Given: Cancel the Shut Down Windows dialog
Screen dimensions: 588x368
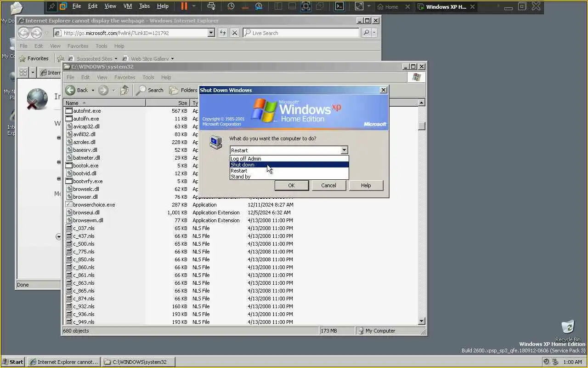Looking at the screenshot, I should point(328,185).
